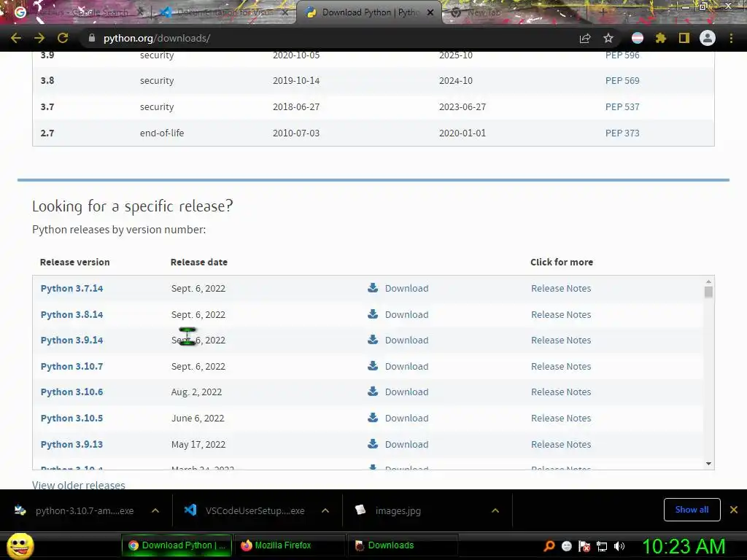Screen dimensions: 747x560
Task: Show all downloads
Action: (x=692, y=510)
